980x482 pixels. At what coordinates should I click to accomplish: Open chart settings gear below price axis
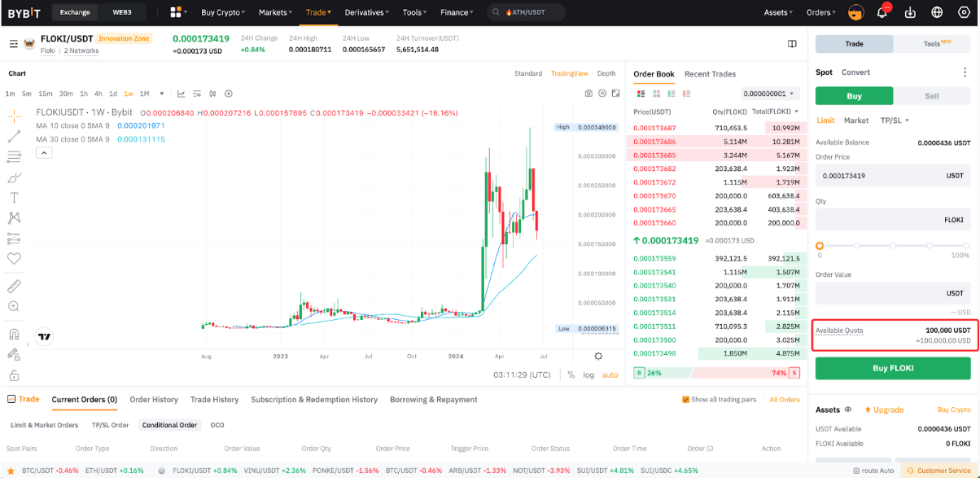click(598, 356)
